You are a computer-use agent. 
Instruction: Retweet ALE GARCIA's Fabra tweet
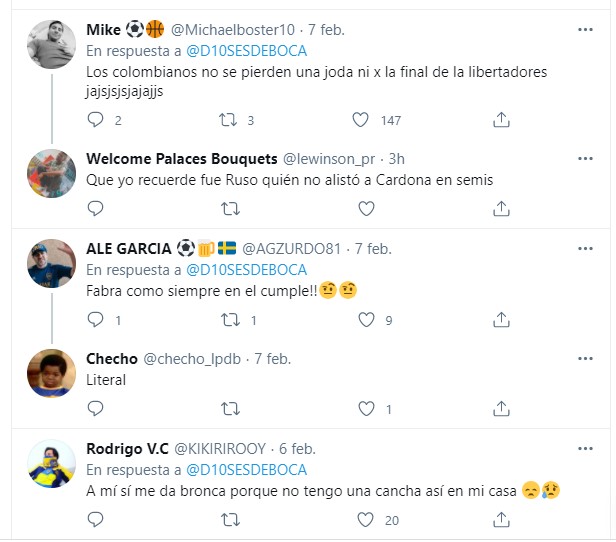(x=230, y=320)
